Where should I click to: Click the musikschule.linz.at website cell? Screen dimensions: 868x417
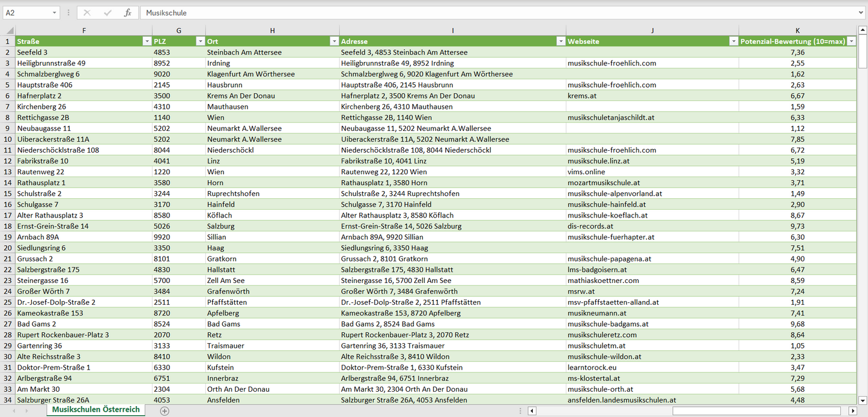652,161
